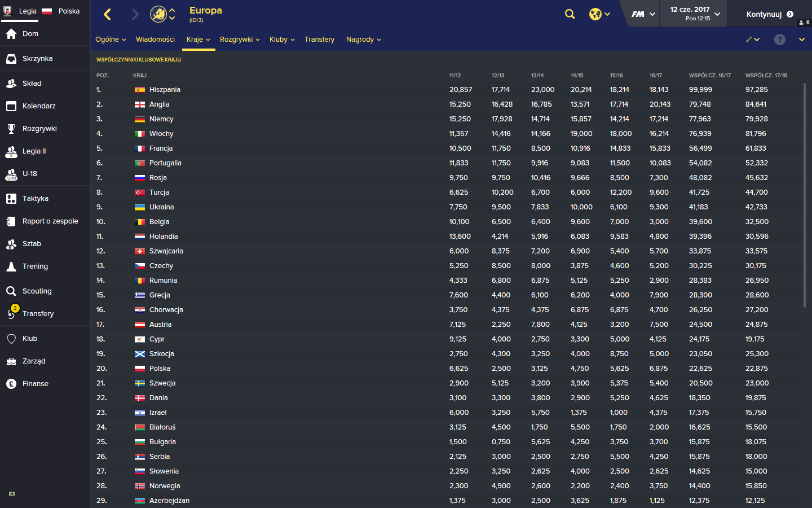Open the Anglia country link

pyautogui.click(x=159, y=104)
